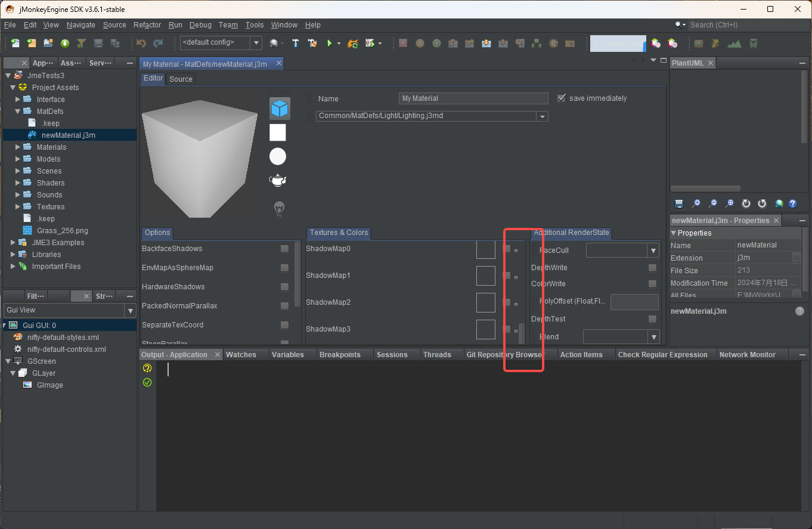Click the globe browser toolbar icon
Screen dimensions: 812x529
pos(274,43)
